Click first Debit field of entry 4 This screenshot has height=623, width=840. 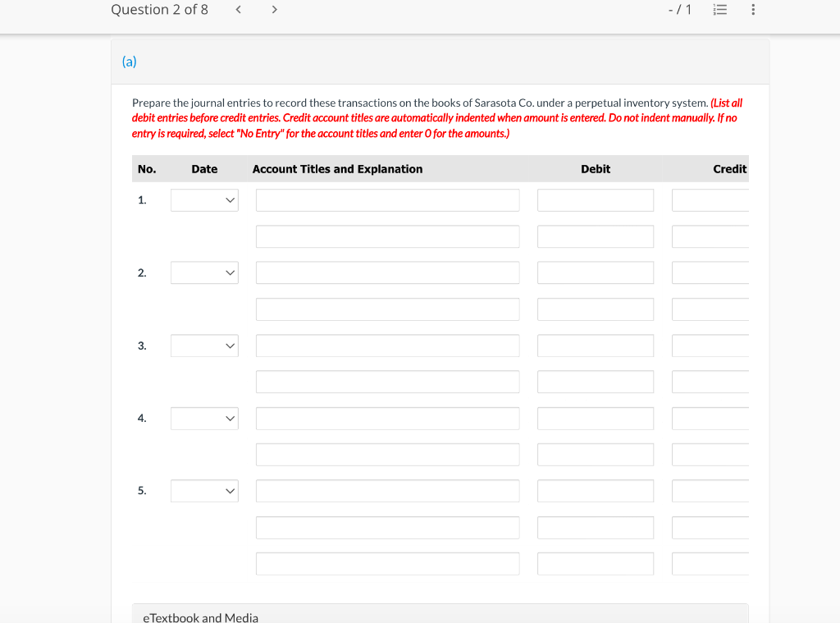(x=596, y=418)
